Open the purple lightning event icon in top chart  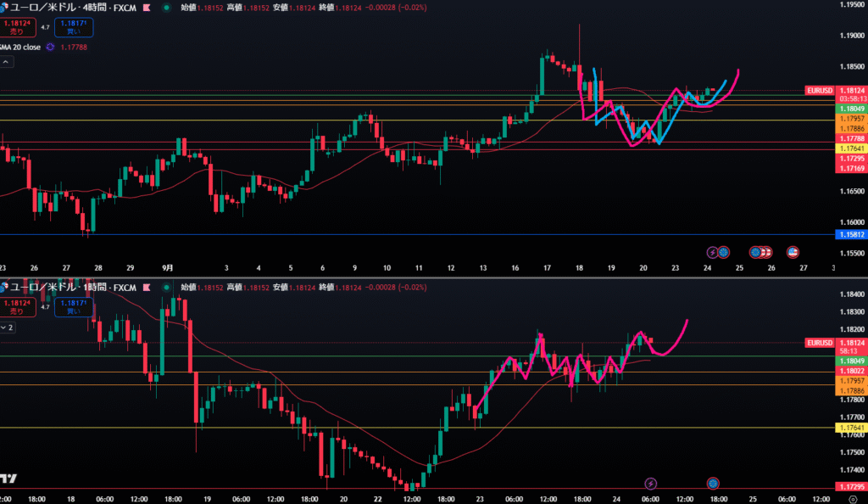(712, 251)
